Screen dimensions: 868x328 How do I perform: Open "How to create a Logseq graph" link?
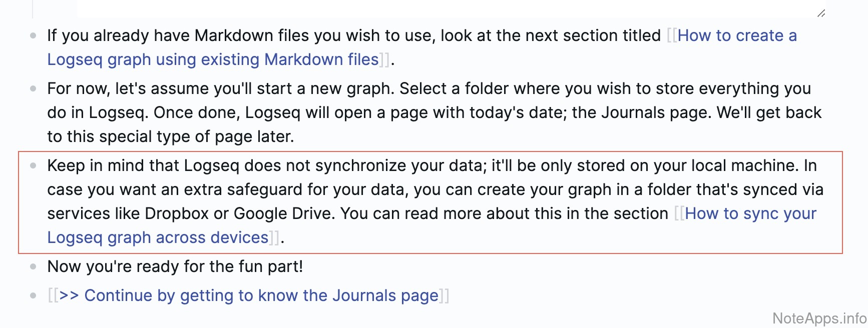pyautogui.click(x=736, y=35)
